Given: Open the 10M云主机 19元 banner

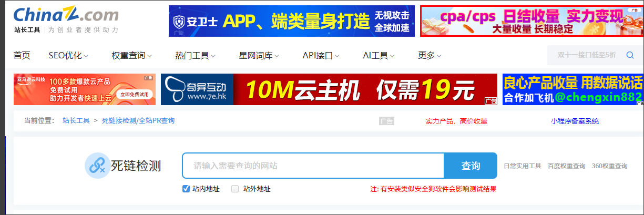Looking at the screenshot, I should coord(329,89).
